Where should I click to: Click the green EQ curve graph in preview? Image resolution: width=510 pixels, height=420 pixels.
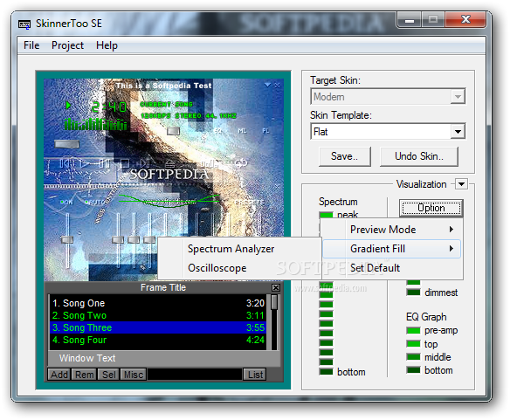(169, 201)
